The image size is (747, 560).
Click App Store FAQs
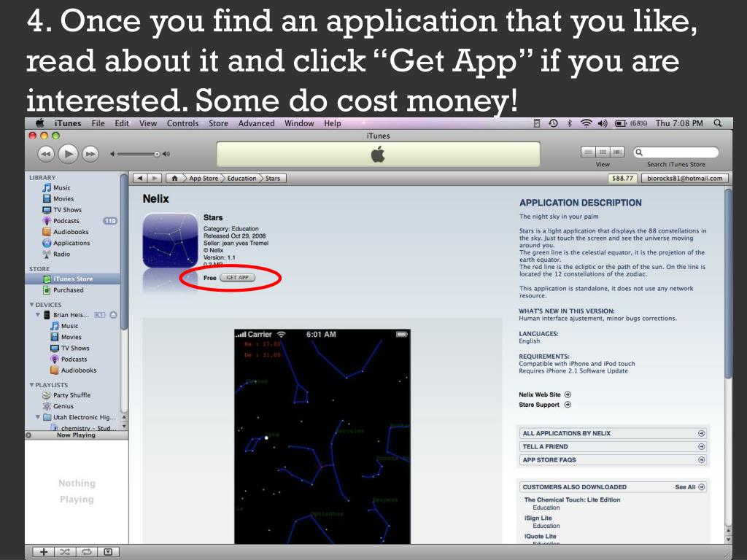[x=614, y=460]
